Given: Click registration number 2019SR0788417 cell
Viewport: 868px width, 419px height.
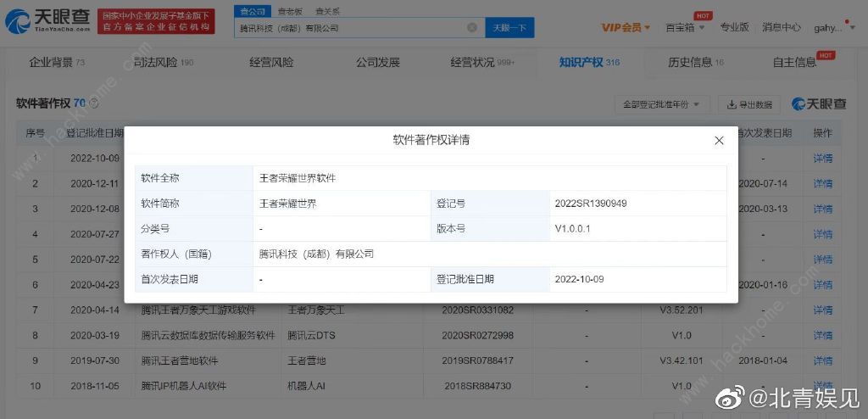Looking at the screenshot, I should pos(477,360).
